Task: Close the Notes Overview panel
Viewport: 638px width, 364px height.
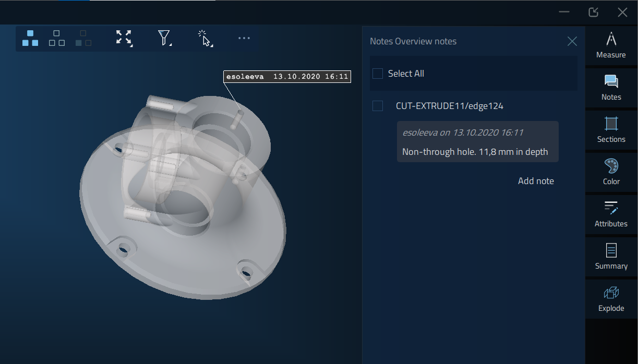Action: 572,41
